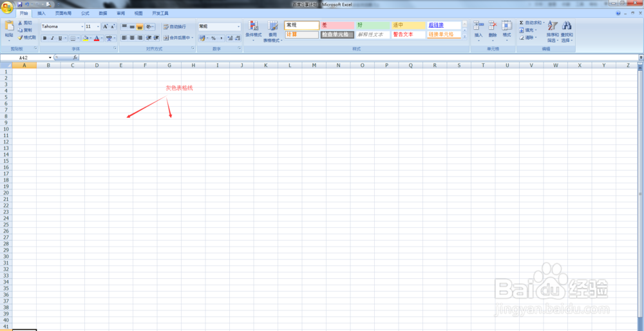
Task: Open Sort & Filter 排序和筛选 menu
Action: [x=553, y=32]
